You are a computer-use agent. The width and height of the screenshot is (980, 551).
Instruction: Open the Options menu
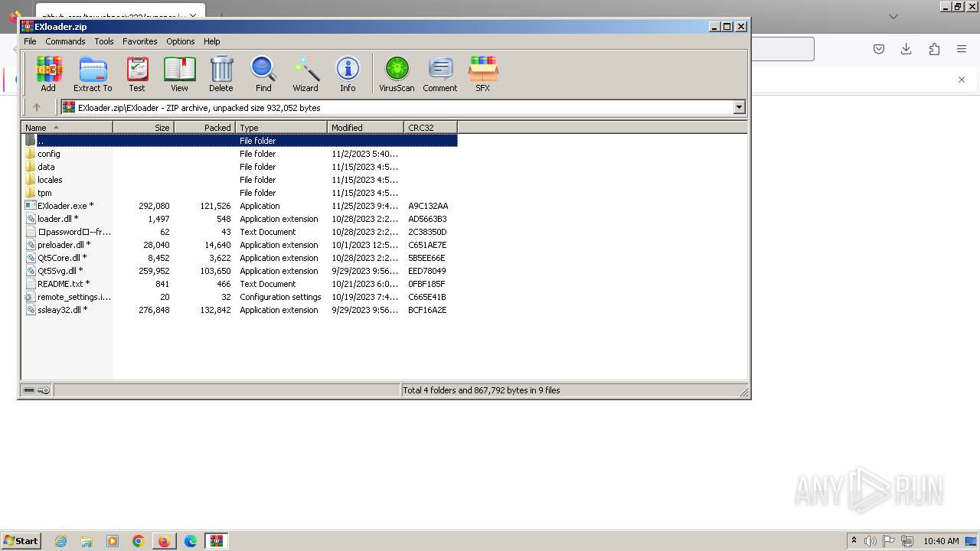tap(181, 41)
